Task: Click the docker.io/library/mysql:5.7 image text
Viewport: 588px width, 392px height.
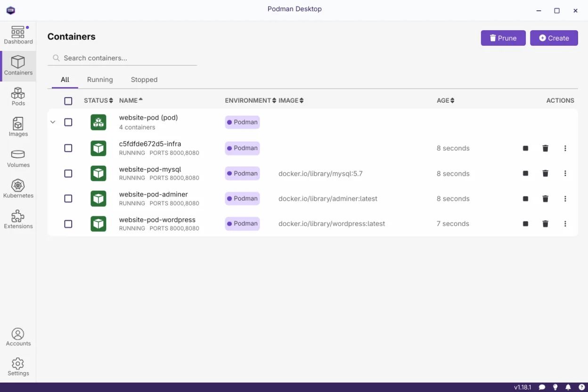Action: click(x=321, y=173)
